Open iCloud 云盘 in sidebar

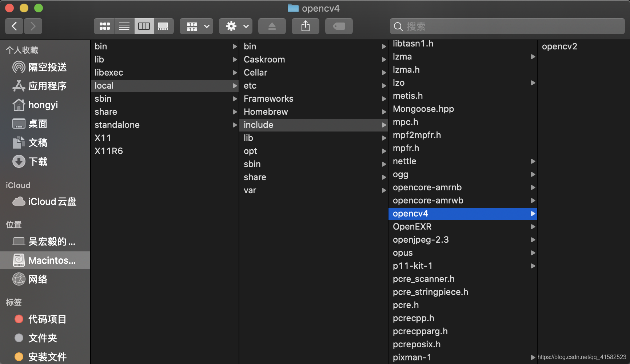coord(45,202)
